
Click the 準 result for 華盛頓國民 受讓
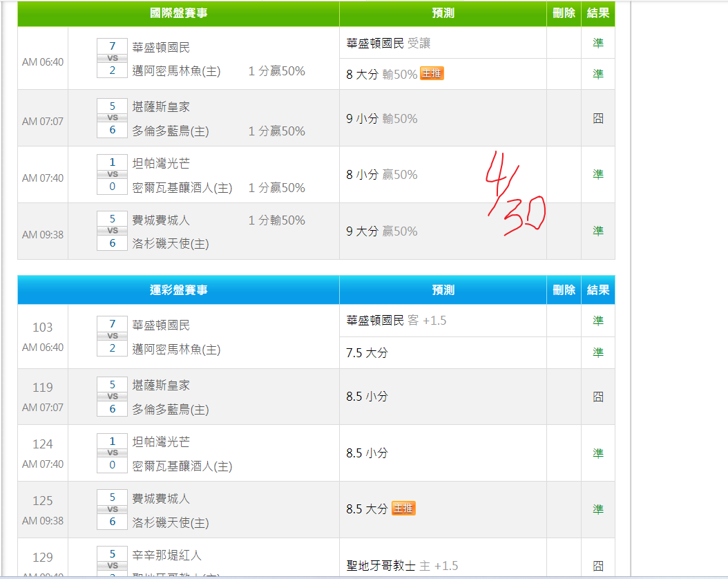[598, 43]
